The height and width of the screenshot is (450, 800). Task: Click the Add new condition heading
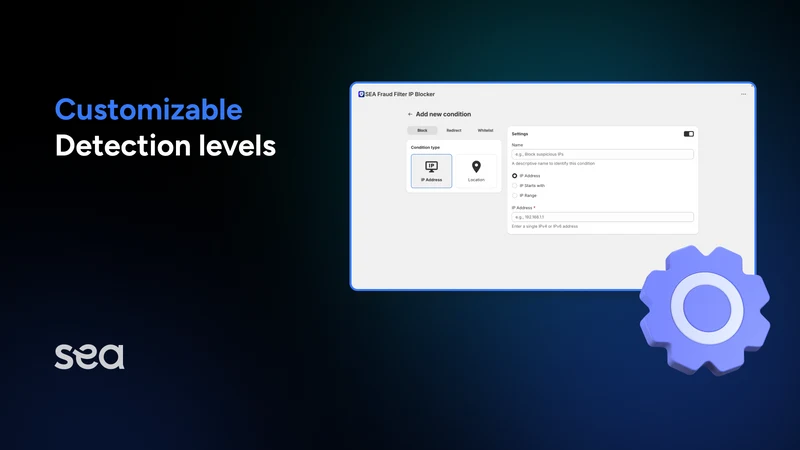443,114
